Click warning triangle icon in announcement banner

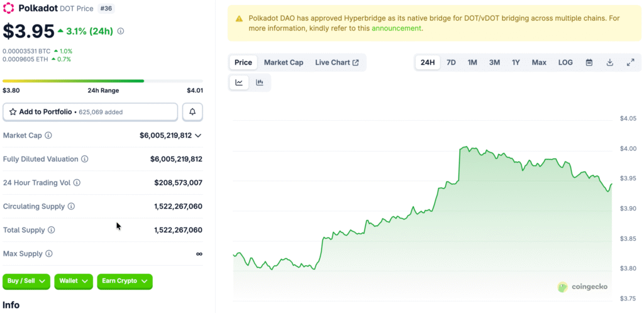tap(239, 18)
